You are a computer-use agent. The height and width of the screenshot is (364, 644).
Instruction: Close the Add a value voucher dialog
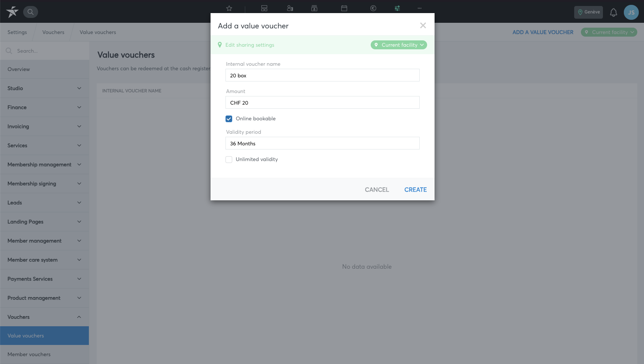coord(423,25)
